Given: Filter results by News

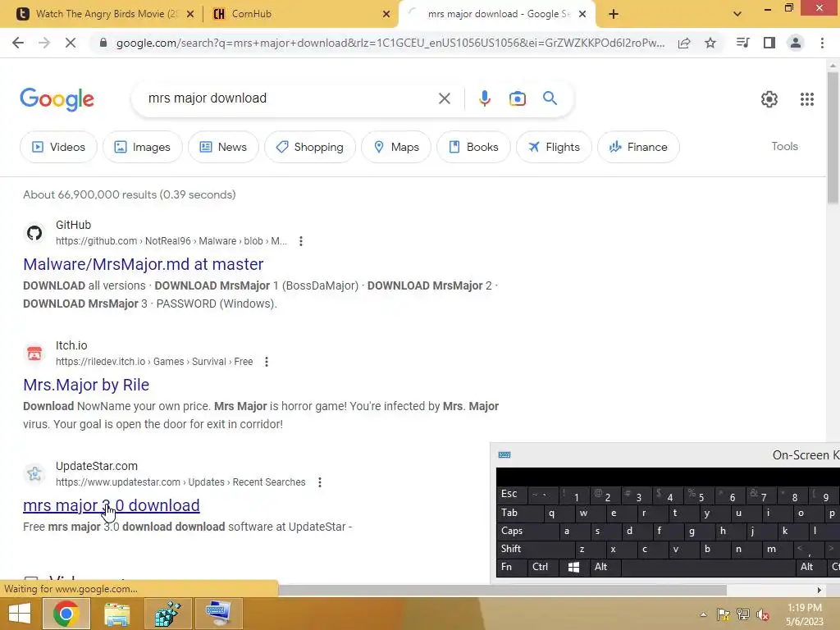Looking at the screenshot, I should (223, 147).
